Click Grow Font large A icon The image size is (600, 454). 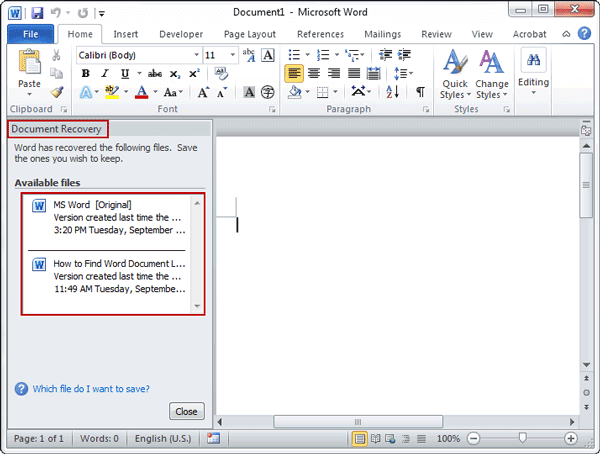click(x=203, y=92)
